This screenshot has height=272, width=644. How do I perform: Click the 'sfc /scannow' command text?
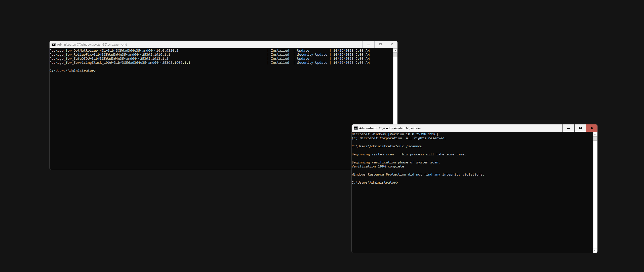(410, 146)
